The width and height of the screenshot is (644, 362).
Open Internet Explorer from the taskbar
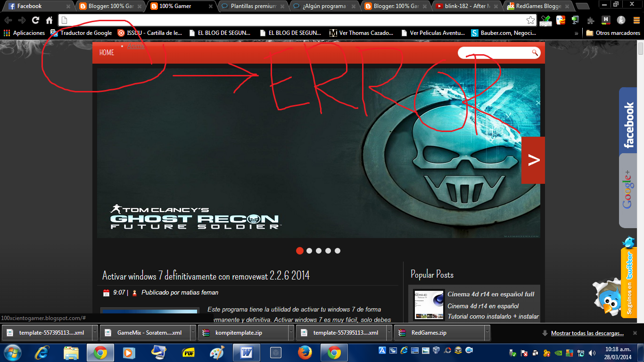pos(42,353)
